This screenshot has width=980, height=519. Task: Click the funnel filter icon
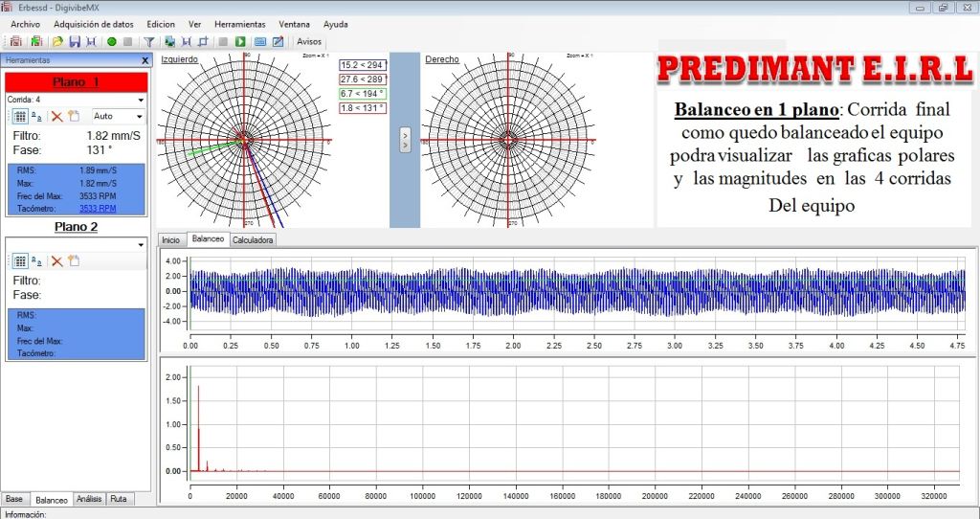pos(148,42)
